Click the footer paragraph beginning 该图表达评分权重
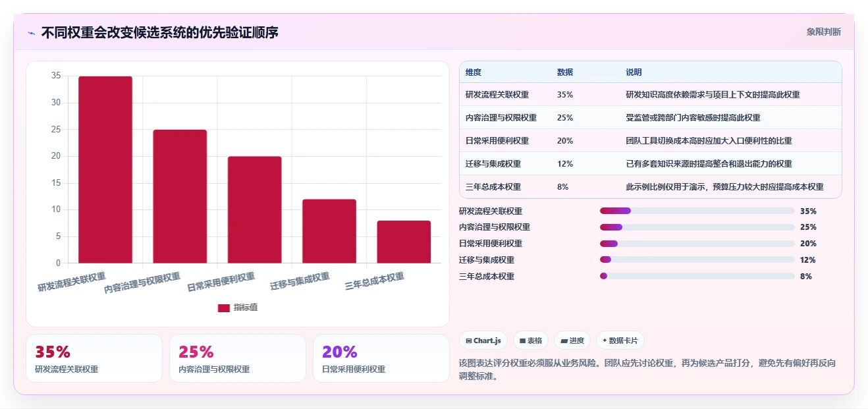 click(648, 369)
